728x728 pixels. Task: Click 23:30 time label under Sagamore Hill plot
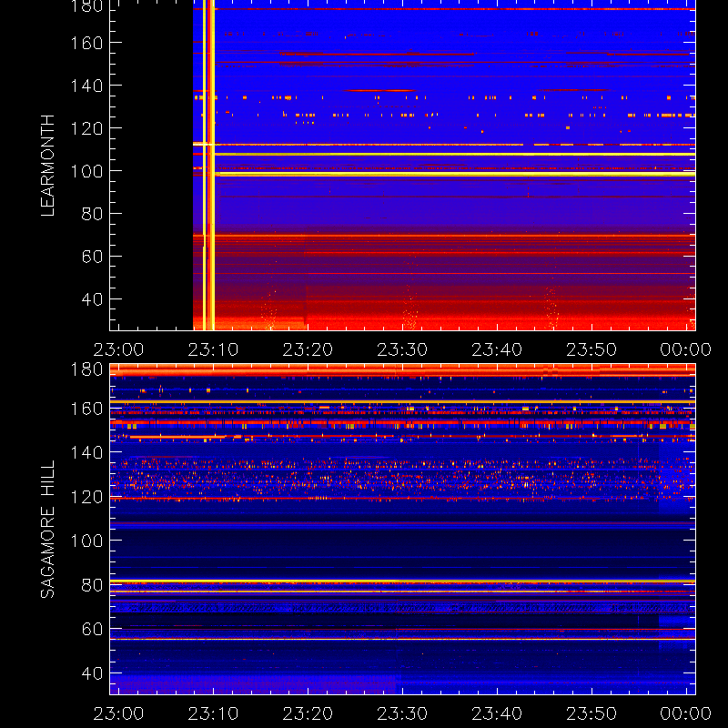[402, 713]
